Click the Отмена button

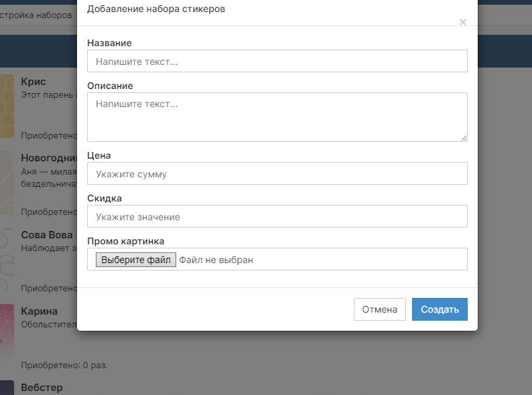point(379,309)
